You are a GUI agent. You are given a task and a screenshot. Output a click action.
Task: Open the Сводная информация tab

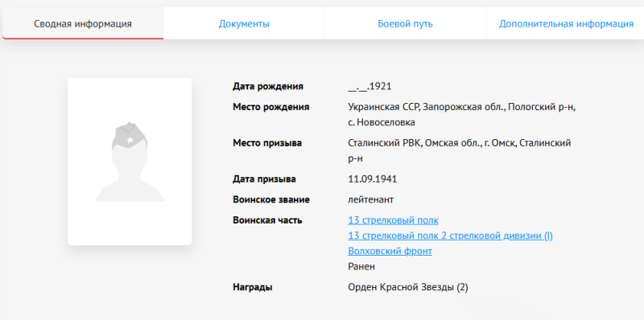83,24
